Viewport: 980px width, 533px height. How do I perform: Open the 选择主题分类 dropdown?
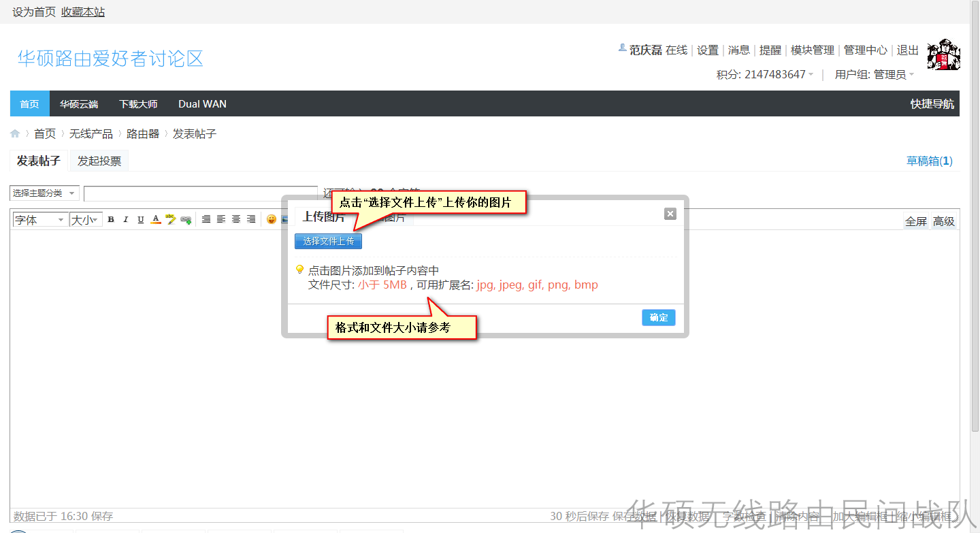click(45, 193)
